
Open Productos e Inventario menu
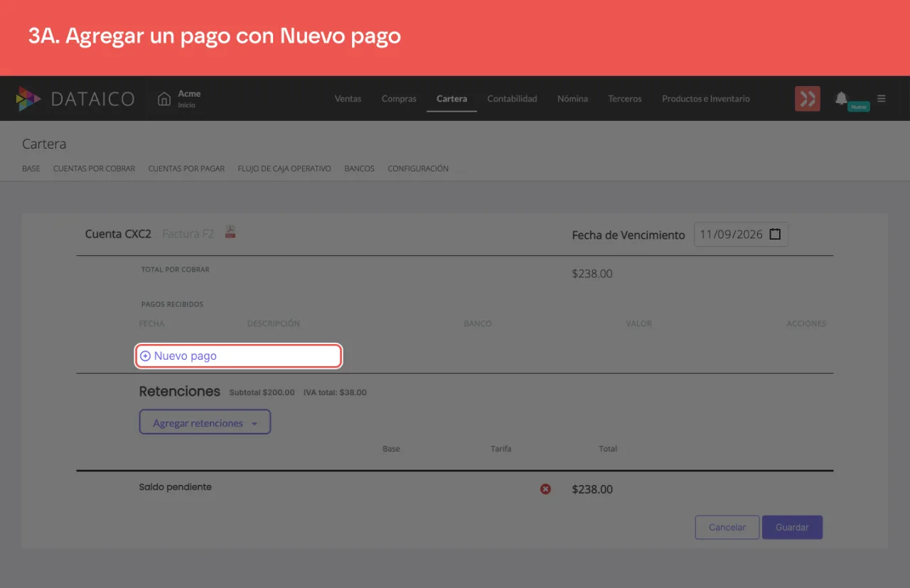(706, 99)
